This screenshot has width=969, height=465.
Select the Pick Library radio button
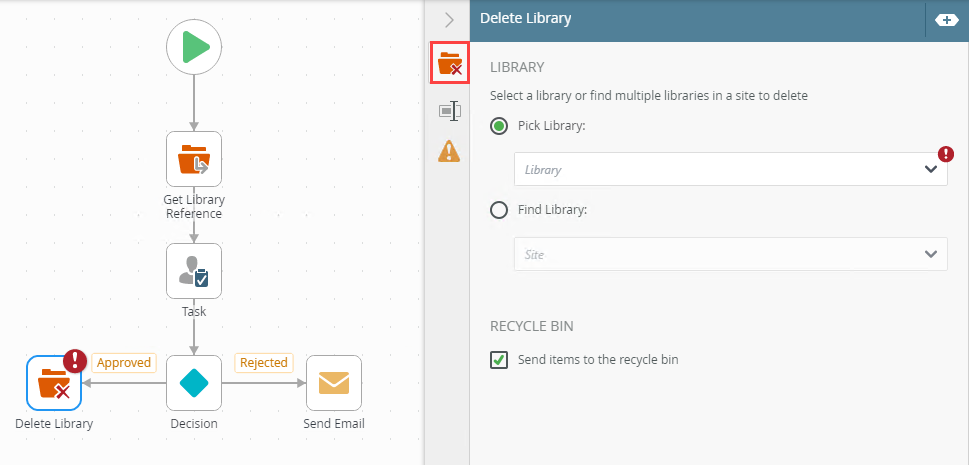[x=499, y=126]
